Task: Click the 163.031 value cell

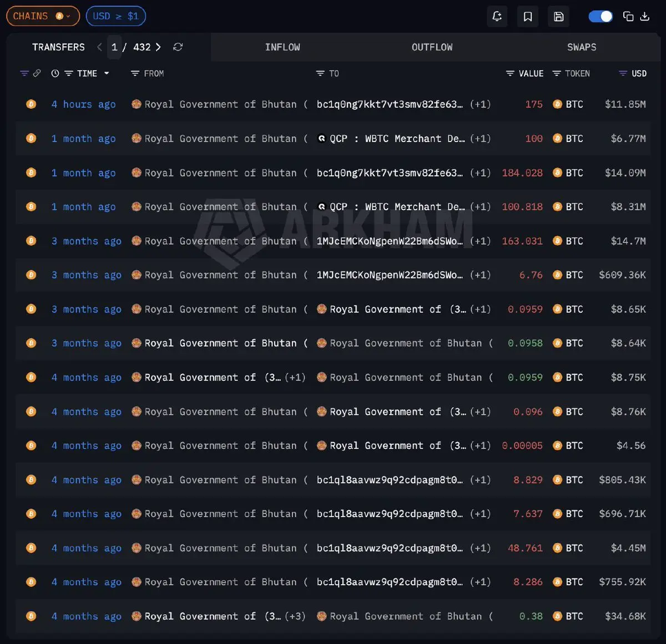Action: pos(522,241)
